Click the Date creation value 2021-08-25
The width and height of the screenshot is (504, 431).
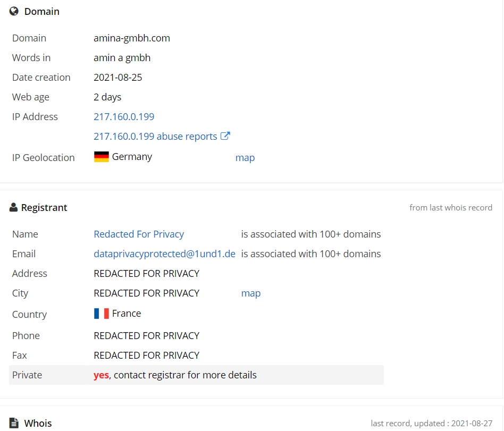tap(117, 78)
